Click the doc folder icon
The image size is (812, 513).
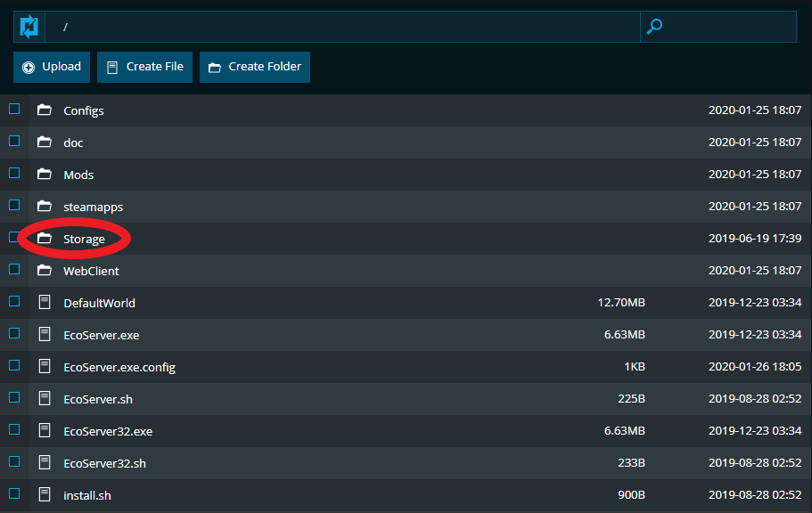click(x=45, y=142)
